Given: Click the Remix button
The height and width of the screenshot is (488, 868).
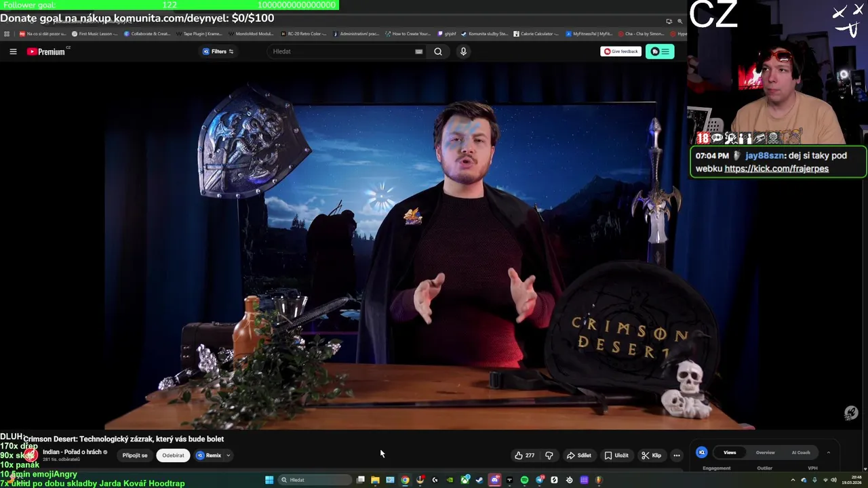Looking at the screenshot, I should tap(209, 455).
